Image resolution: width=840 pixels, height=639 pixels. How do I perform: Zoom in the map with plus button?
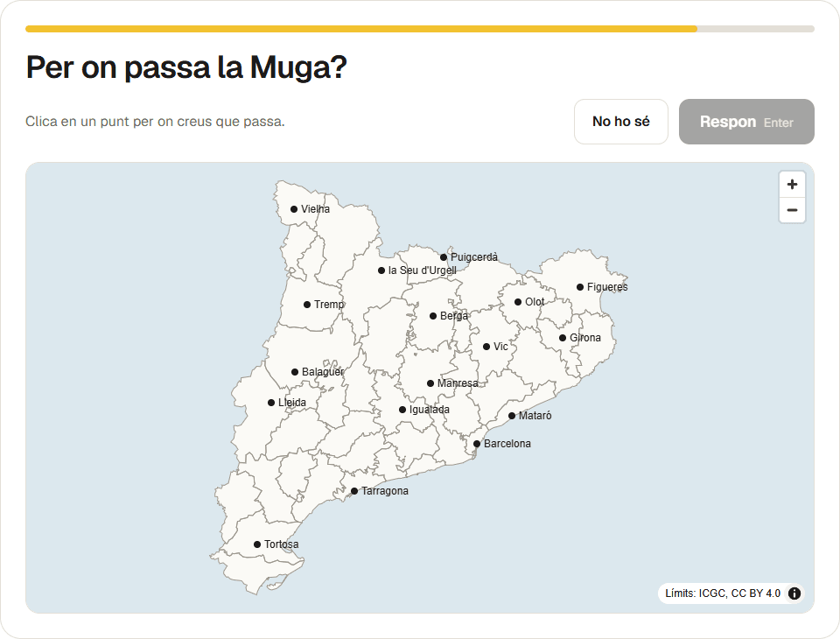click(x=792, y=185)
